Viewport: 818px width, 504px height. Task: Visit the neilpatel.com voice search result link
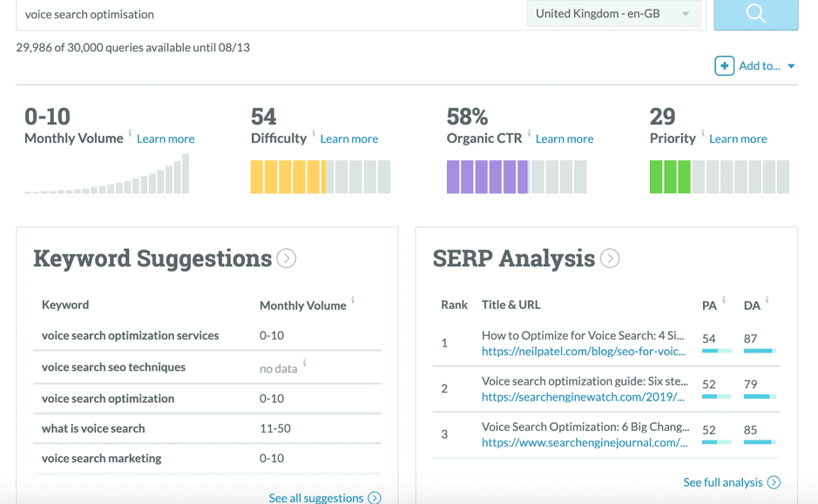click(584, 351)
